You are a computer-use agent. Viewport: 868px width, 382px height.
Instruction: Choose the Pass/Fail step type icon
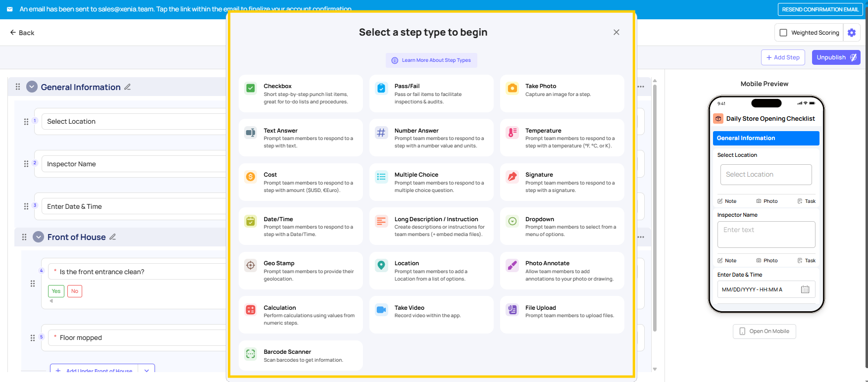[x=381, y=89]
